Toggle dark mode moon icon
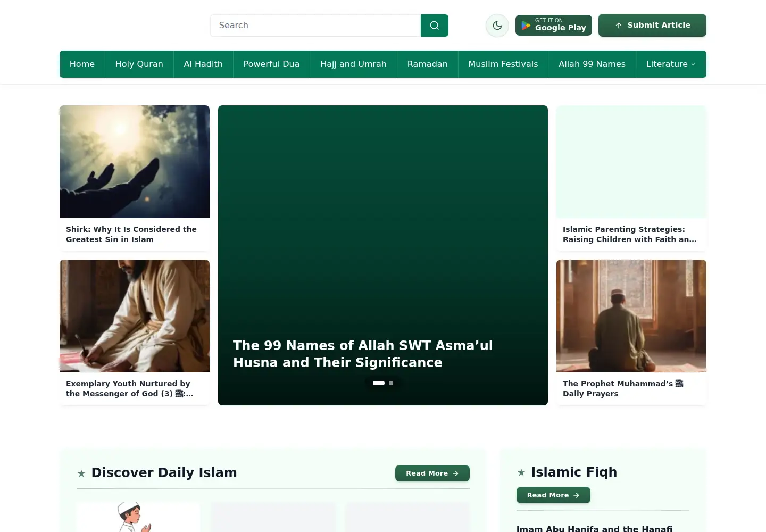 497,26
